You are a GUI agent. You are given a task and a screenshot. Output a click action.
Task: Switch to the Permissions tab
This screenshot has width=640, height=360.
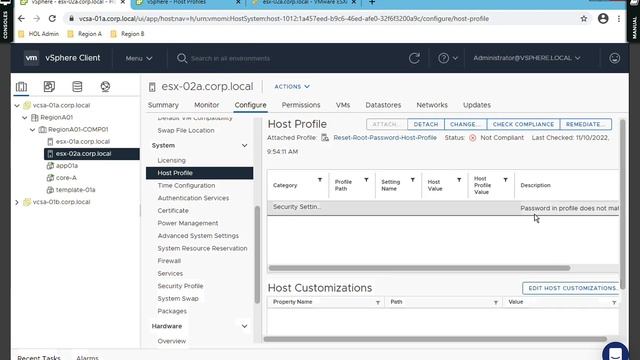pyautogui.click(x=301, y=105)
